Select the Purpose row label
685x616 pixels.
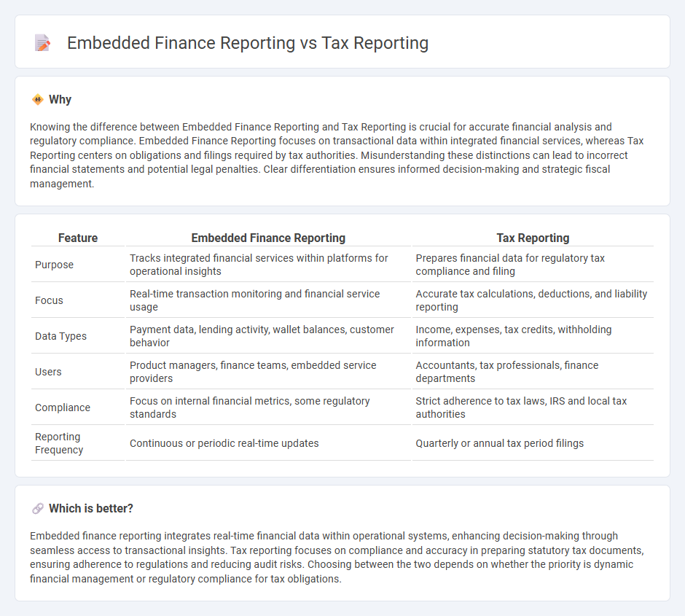click(x=54, y=265)
